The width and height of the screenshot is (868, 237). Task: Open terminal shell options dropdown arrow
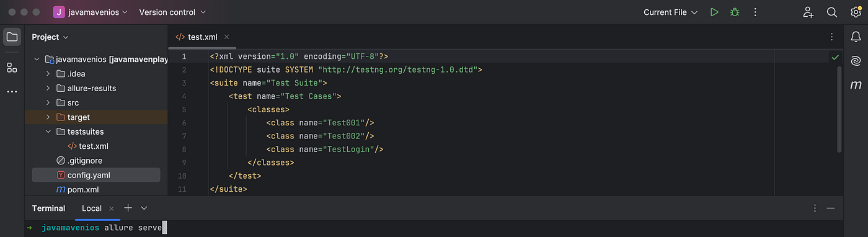point(144,208)
